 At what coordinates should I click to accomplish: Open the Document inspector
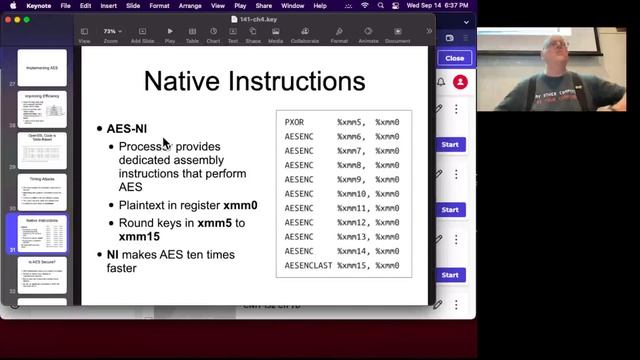(x=398, y=35)
